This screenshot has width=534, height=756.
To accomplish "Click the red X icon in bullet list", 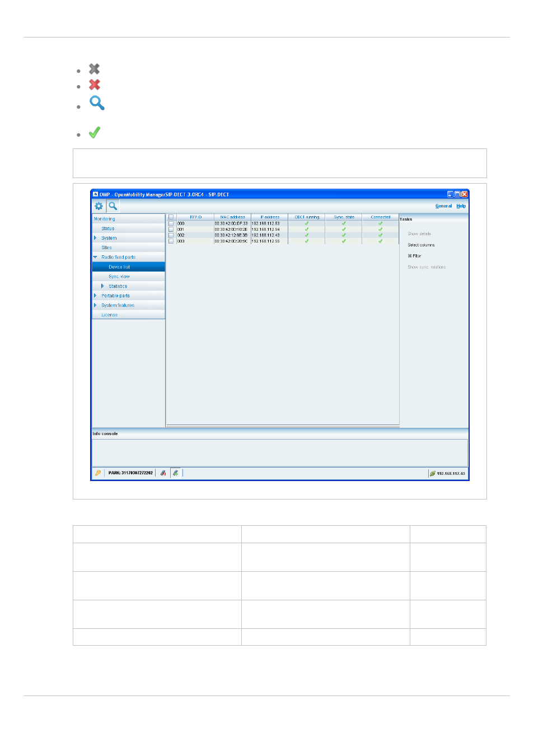I will [x=95, y=85].
